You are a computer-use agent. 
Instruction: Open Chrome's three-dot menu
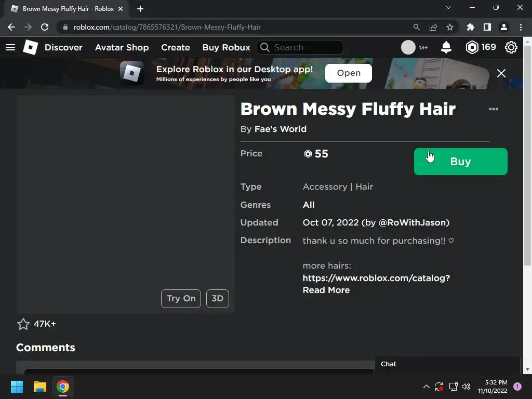(521, 27)
